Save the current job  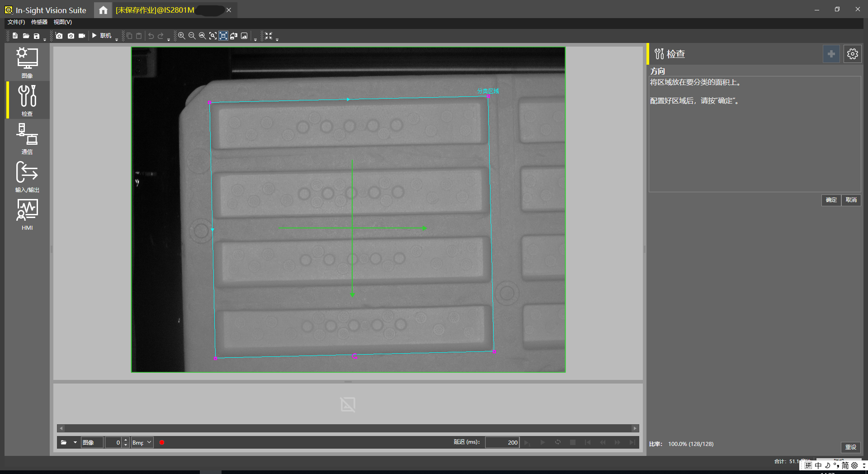[x=37, y=36]
